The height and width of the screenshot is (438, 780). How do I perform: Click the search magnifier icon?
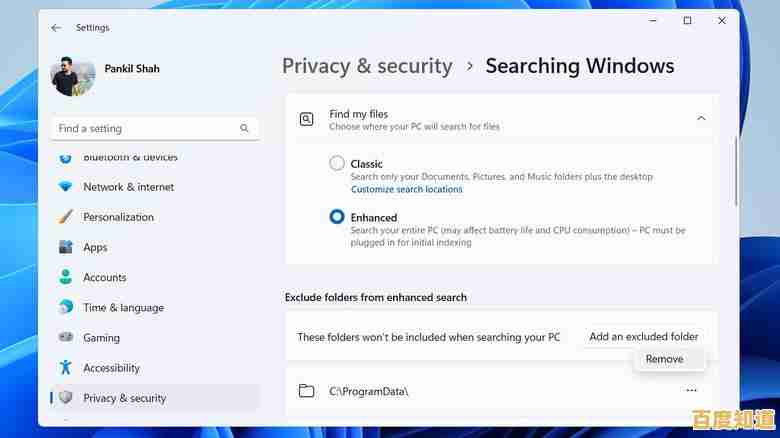click(x=244, y=128)
